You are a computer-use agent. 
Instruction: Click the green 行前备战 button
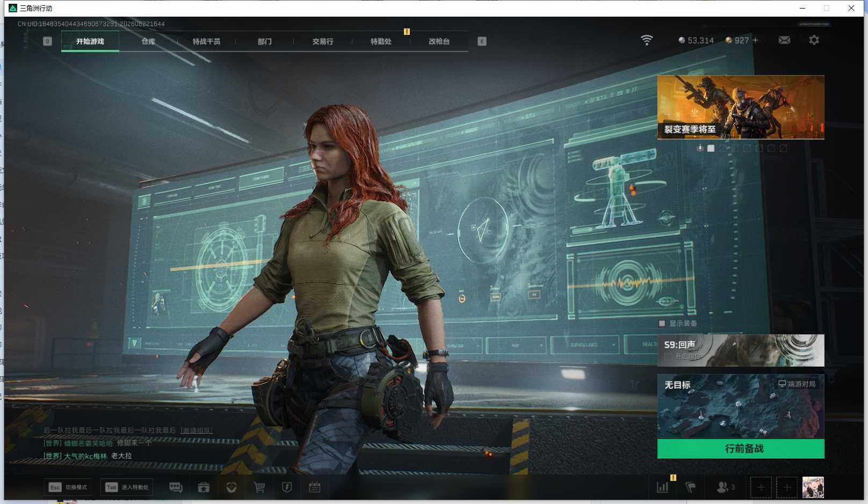[741, 449]
